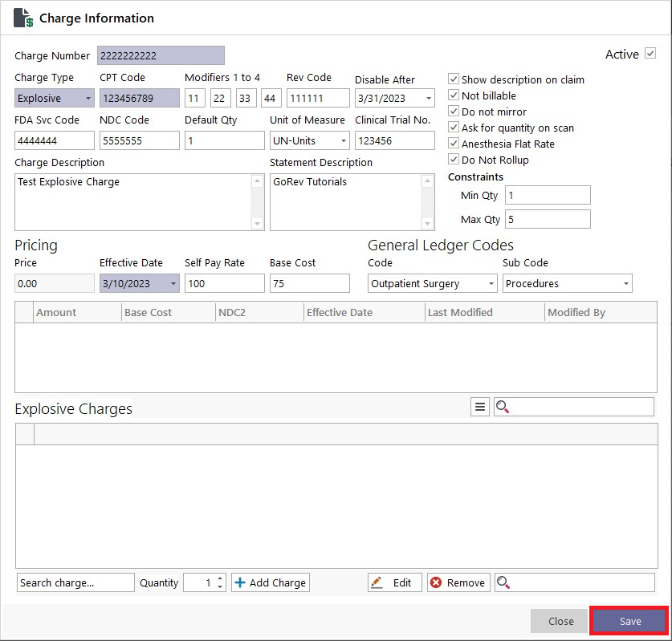Toggle the Active checkbox
Image resolution: width=672 pixels, height=641 pixels.
[650, 54]
